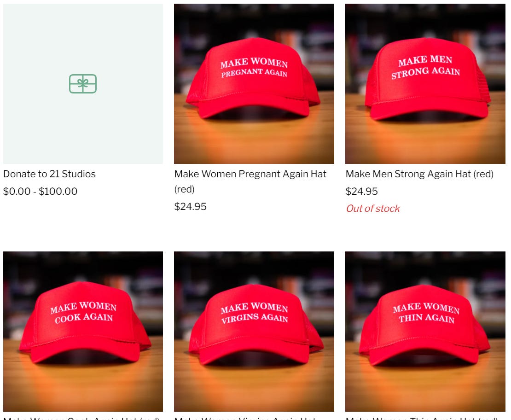Click the white text on Strong Again hat
This screenshot has width=511, height=420.
(426, 67)
